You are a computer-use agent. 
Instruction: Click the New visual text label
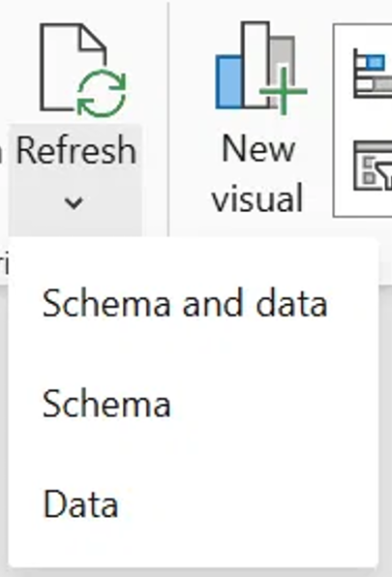coord(257,173)
